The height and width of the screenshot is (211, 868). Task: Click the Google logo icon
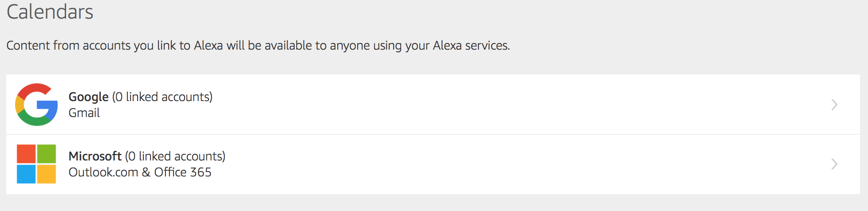(x=36, y=105)
